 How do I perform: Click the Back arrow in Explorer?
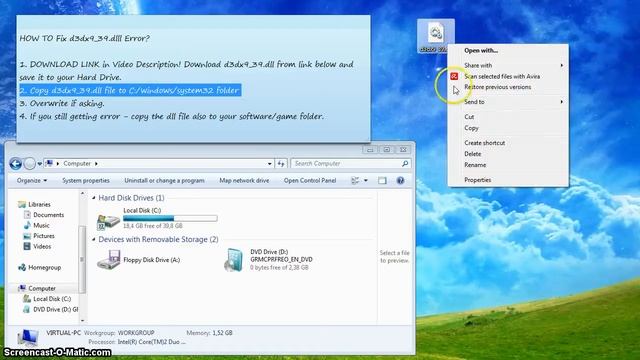click(16, 164)
